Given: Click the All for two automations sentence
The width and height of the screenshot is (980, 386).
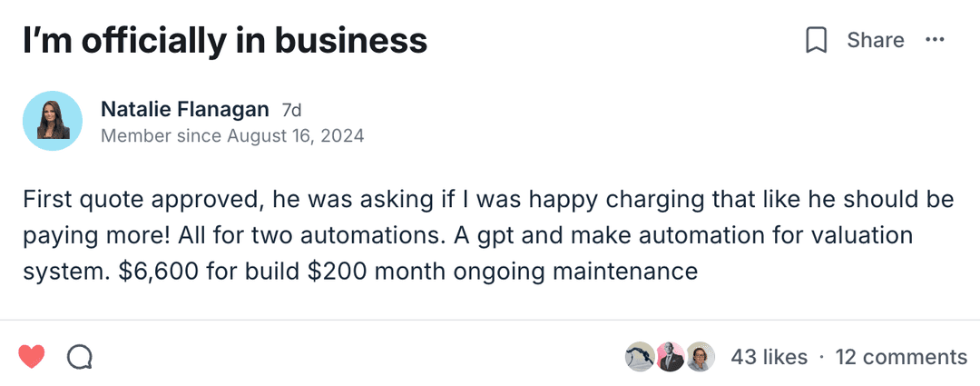Looking at the screenshot, I should tap(298, 235).
